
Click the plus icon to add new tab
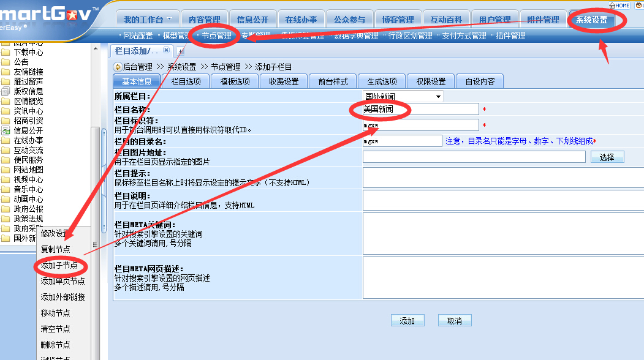180,51
